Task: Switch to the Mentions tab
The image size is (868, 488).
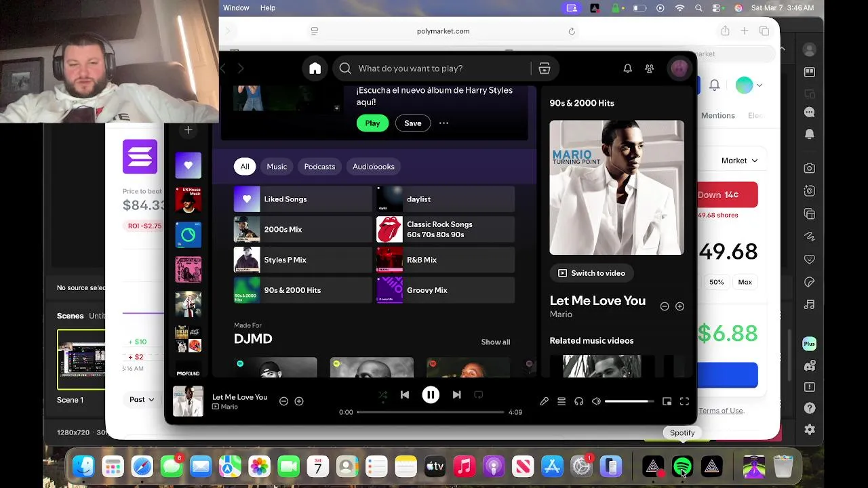Action: point(718,116)
